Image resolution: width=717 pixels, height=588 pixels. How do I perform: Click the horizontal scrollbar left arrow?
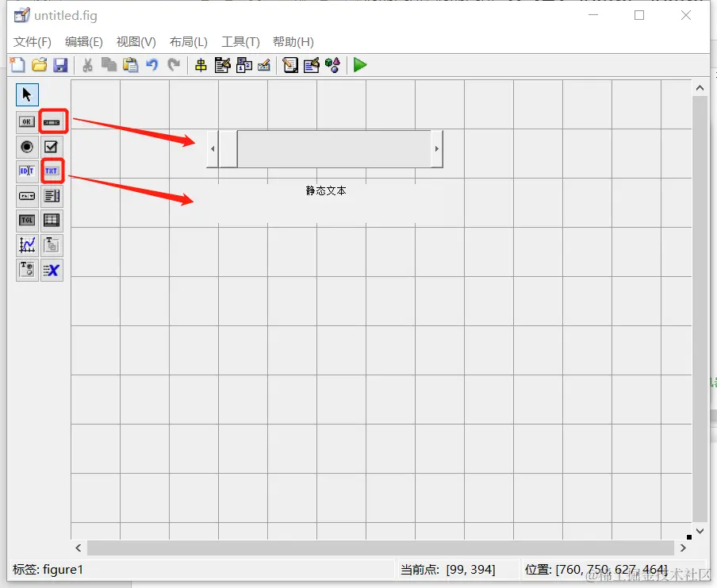79,548
